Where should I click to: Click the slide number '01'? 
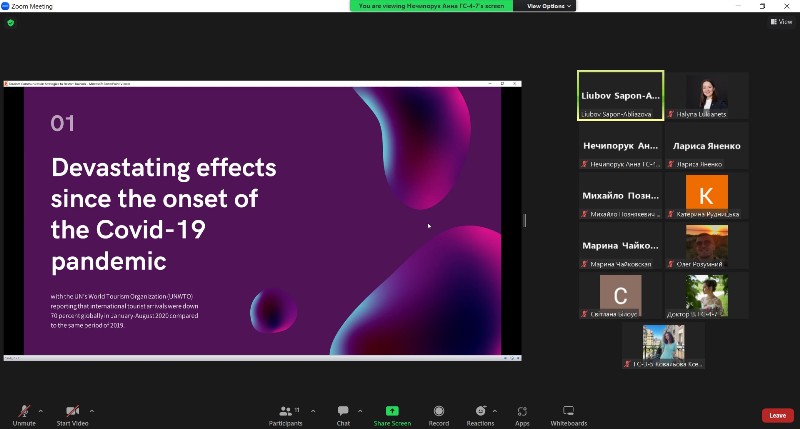[x=63, y=123]
